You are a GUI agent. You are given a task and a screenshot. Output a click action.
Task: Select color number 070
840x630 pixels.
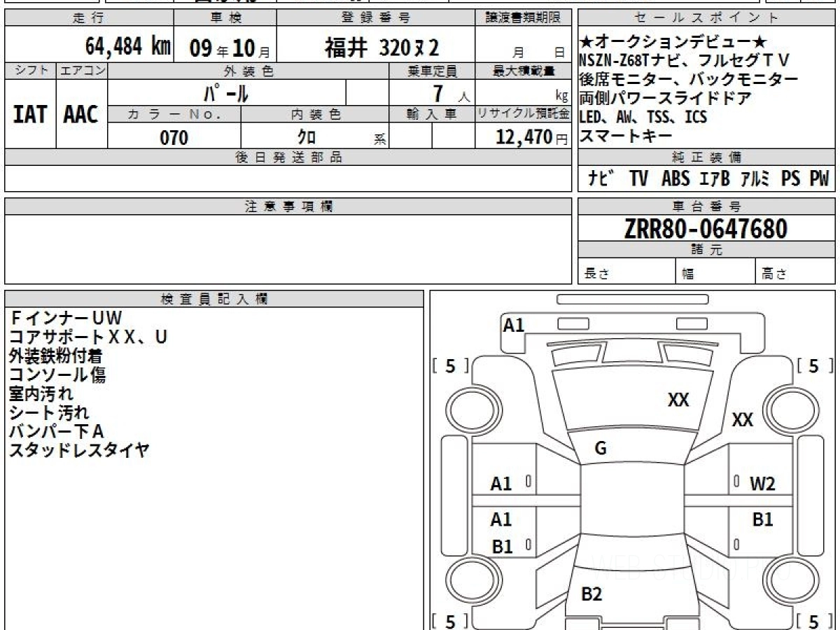click(x=174, y=137)
